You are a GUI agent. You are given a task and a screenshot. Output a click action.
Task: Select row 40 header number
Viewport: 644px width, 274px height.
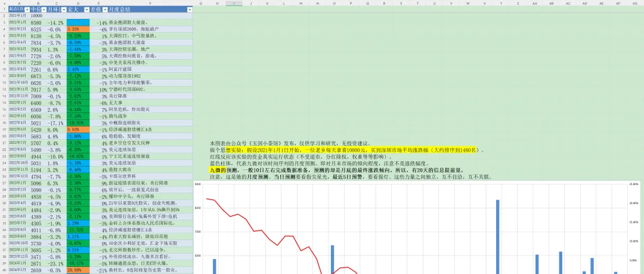point(4,270)
